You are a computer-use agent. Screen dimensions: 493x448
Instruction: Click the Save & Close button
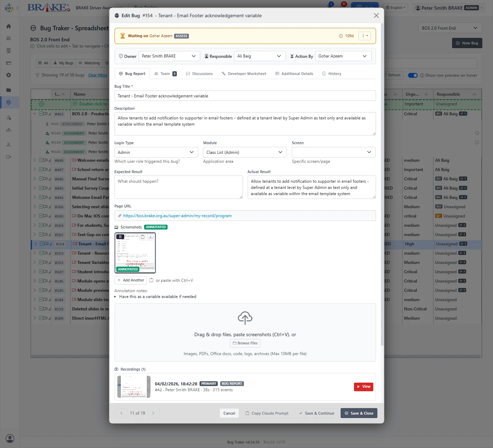pos(359,413)
